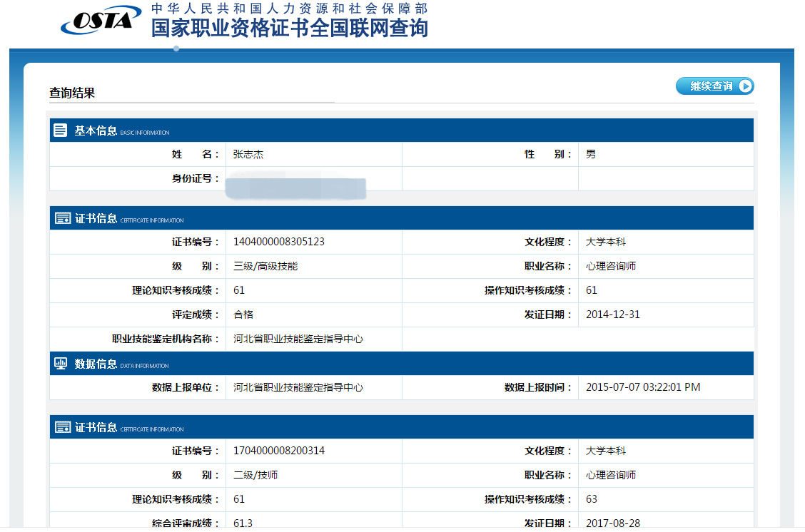Click the second 证书信息 section icon
Screen dimensions: 805x532
pos(62,427)
